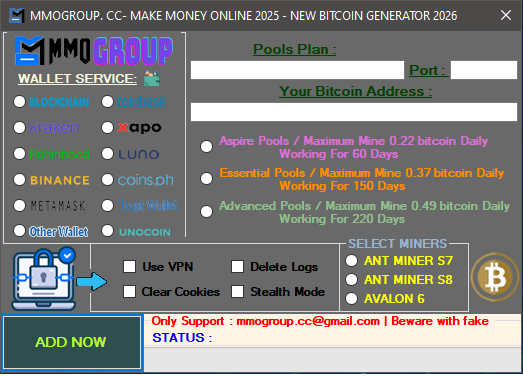Click the gold Bitcoin coin icon
The image size is (523, 376).
click(x=495, y=277)
